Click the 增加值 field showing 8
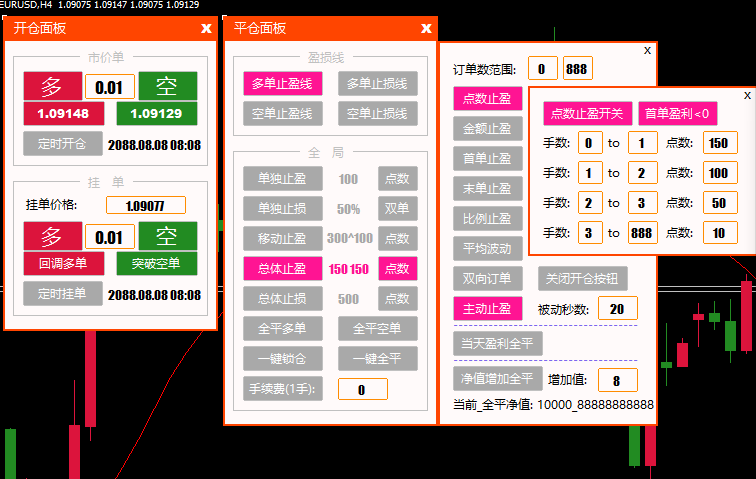Viewport: 756px width, 479px height. (617, 380)
